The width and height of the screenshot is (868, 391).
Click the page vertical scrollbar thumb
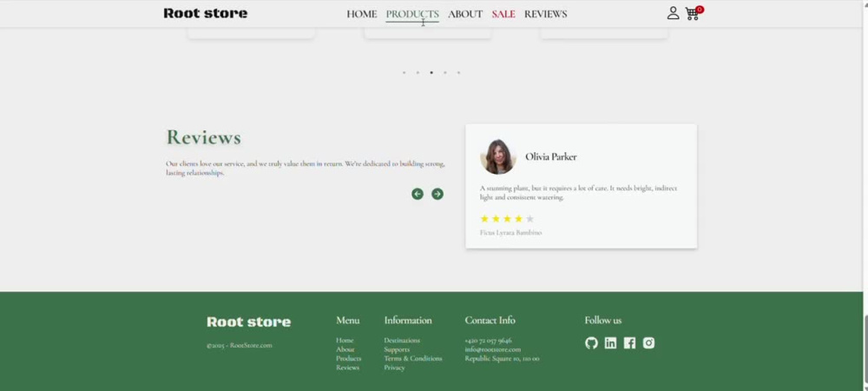(865, 348)
